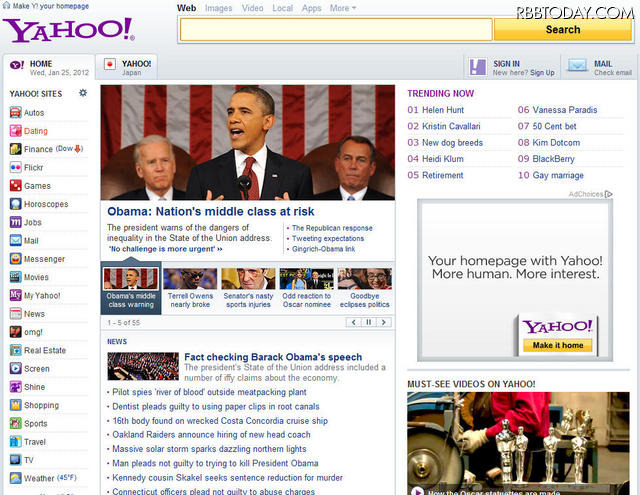Open AdChoices disclosure arrow
Screen dimensions: 640x495
click(x=609, y=194)
